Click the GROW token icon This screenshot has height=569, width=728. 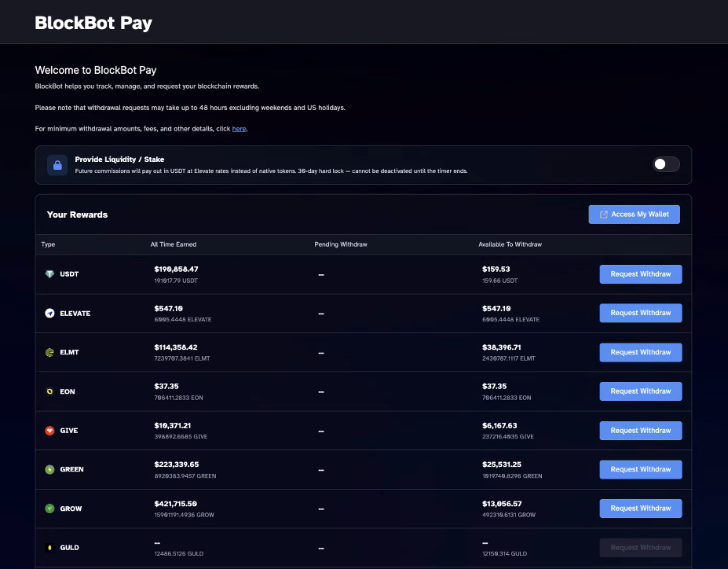point(49,508)
